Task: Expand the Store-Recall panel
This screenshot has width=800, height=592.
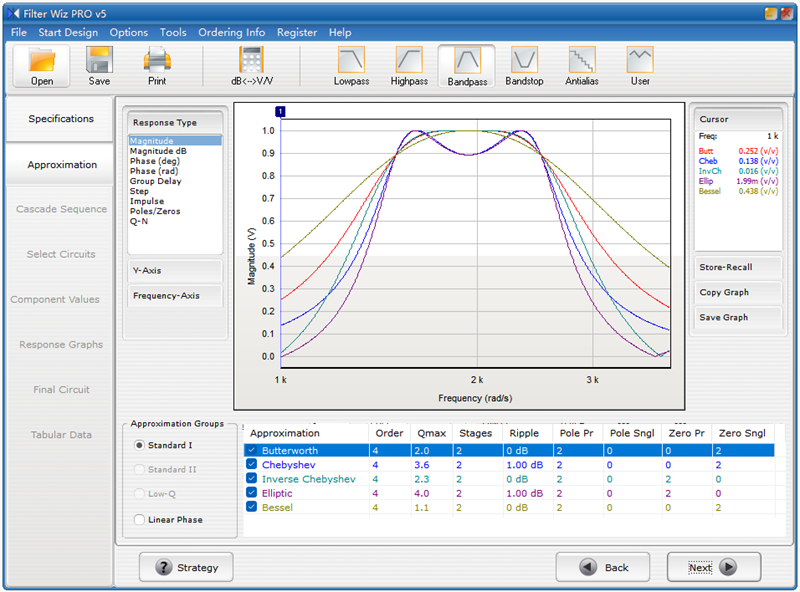Action: (738, 267)
